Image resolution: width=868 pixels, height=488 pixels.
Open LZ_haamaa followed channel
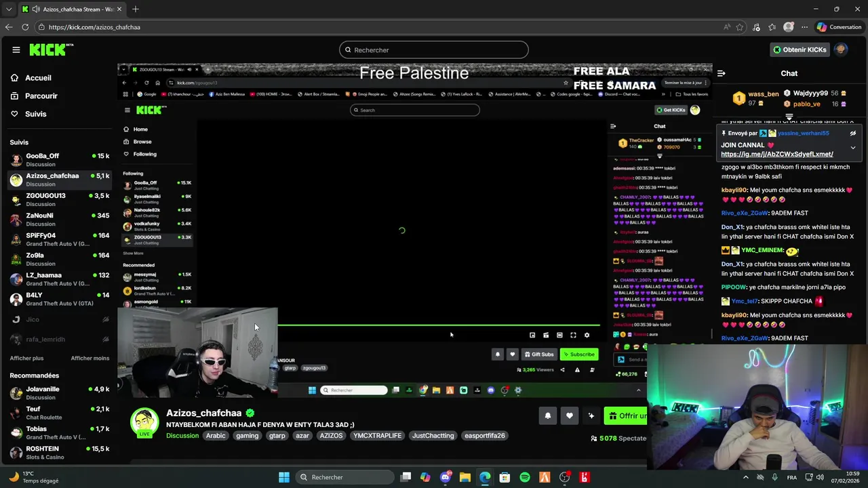click(60, 279)
